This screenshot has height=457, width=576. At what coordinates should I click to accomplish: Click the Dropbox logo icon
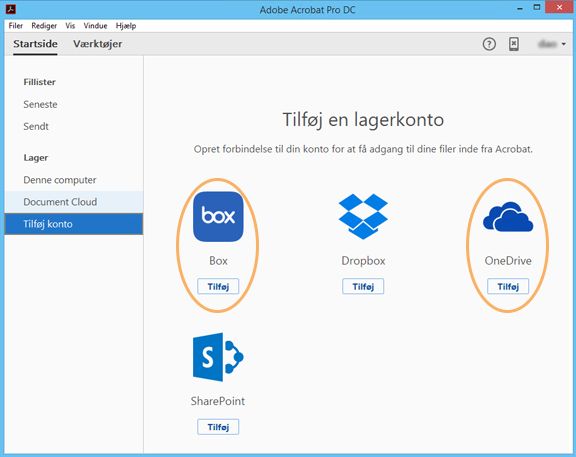[x=363, y=216]
